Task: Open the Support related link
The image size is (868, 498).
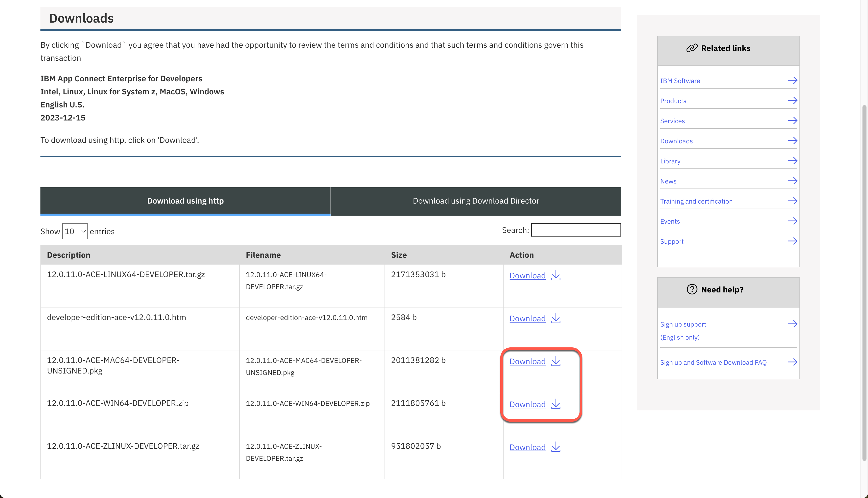Action: point(672,241)
